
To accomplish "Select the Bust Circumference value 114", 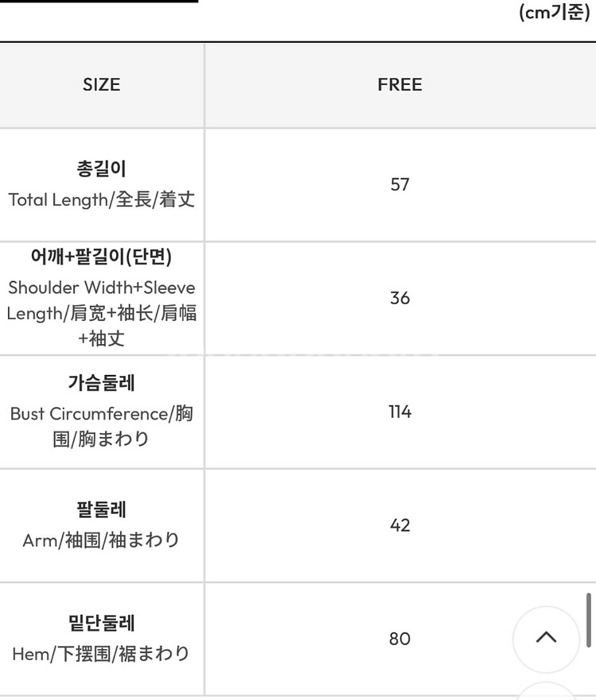I will 400,412.
